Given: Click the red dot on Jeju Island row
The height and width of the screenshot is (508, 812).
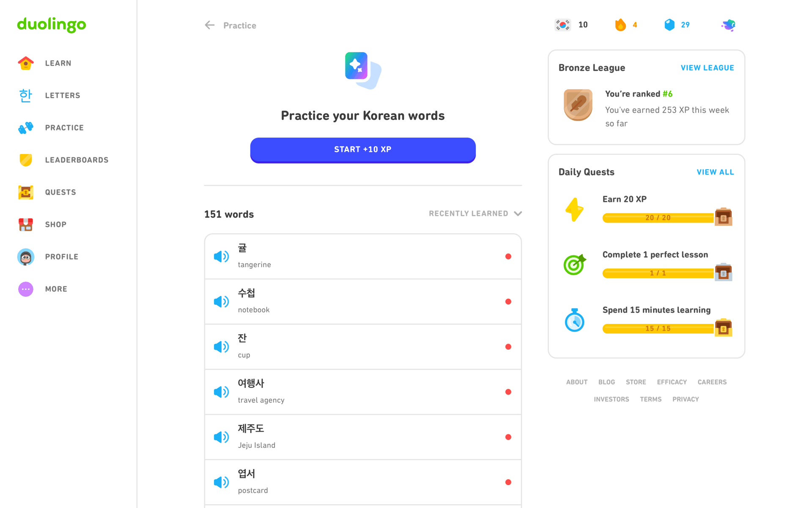Looking at the screenshot, I should pyautogui.click(x=508, y=437).
